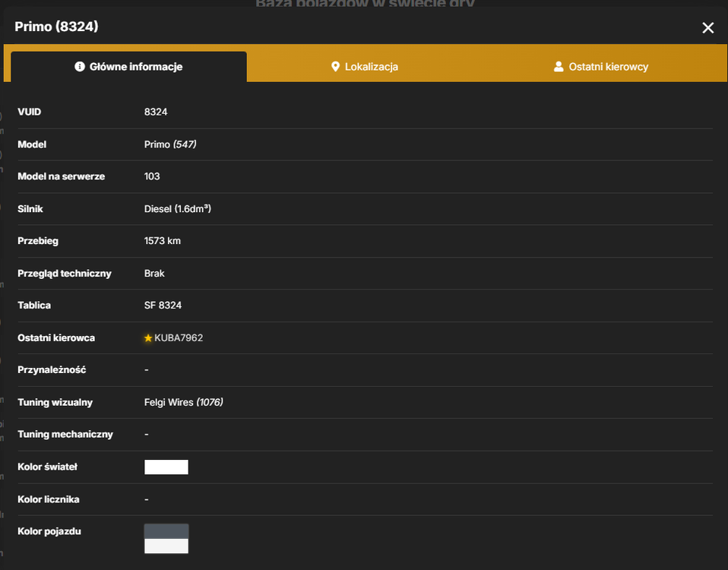Screen dimensions: 728x570
Task: Select the server model value 103
Action: (152, 176)
